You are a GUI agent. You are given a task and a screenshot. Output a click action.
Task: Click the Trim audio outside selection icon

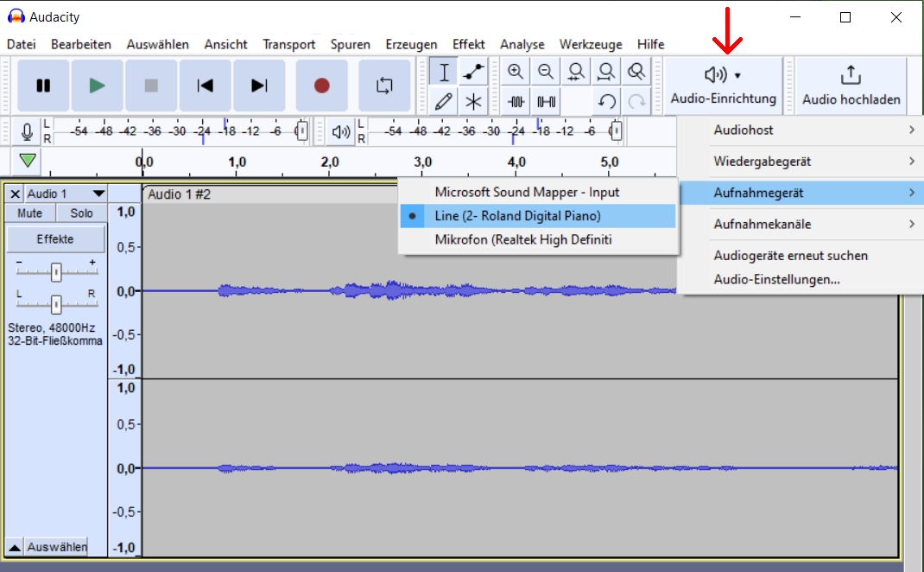click(516, 101)
